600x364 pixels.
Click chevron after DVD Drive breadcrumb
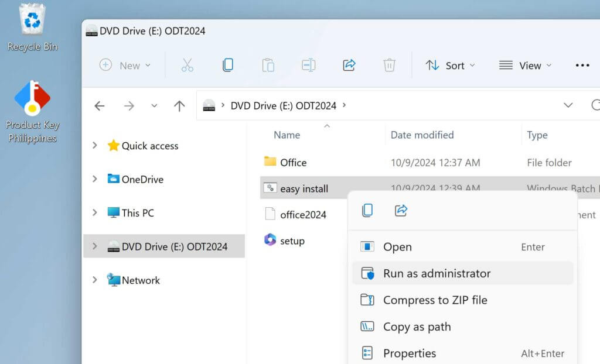click(x=344, y=105)
